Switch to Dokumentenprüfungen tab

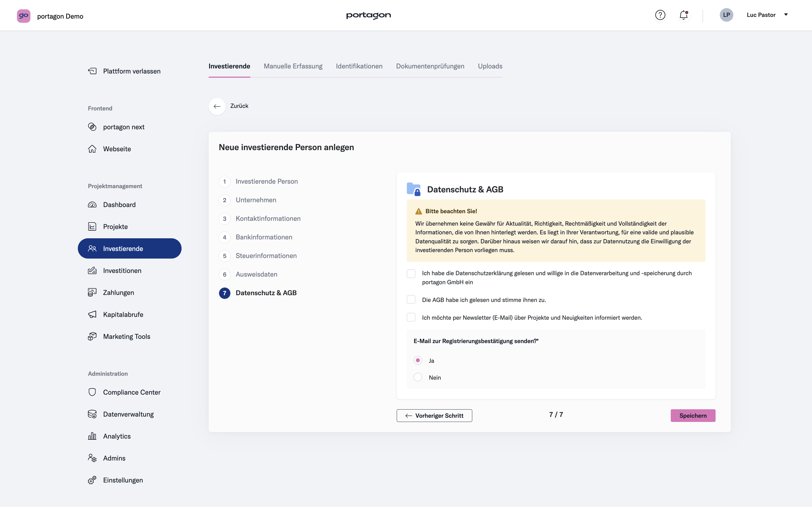(430, 66)
